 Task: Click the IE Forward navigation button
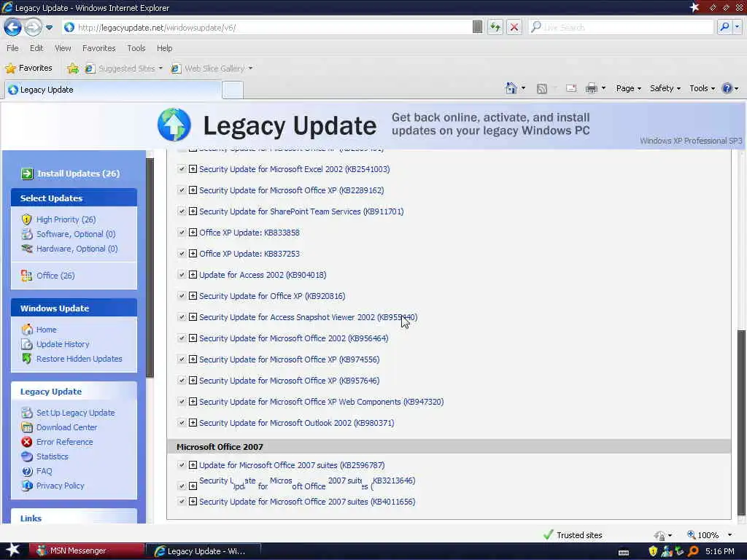pos(32,27)
